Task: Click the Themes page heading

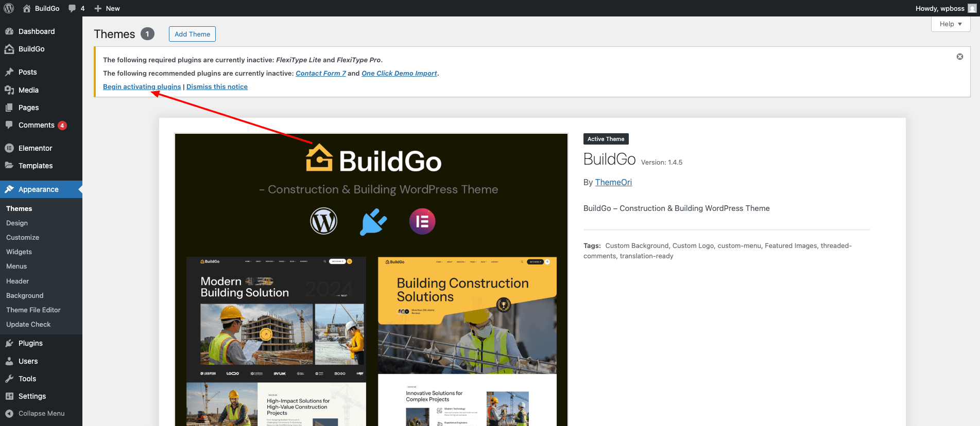Action: click(x=114, y=34)
